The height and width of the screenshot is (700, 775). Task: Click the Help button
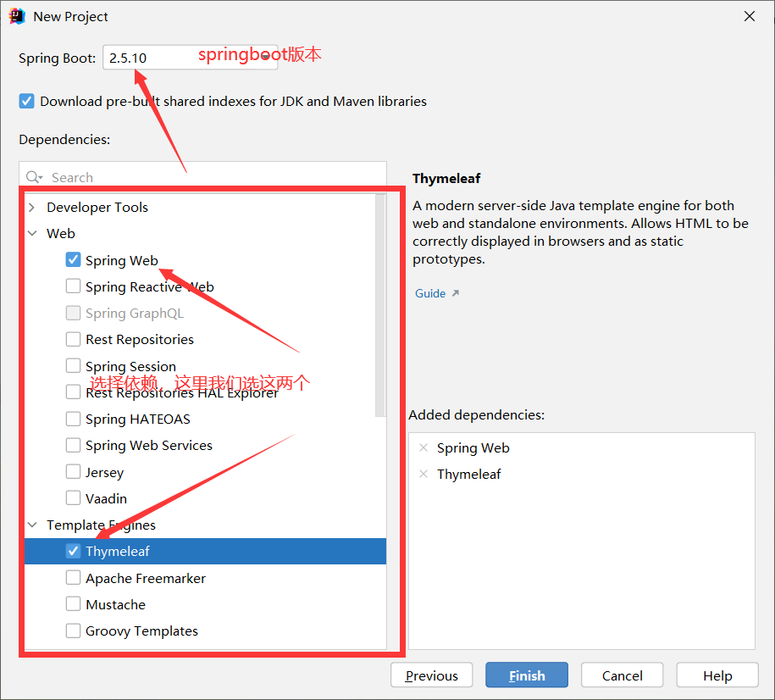point(717,675)
